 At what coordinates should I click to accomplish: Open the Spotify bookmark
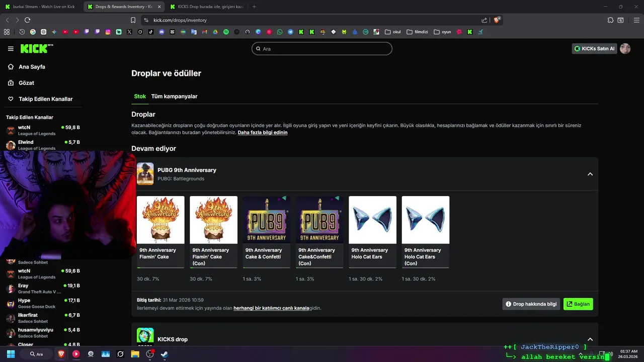tap(226, 32)
